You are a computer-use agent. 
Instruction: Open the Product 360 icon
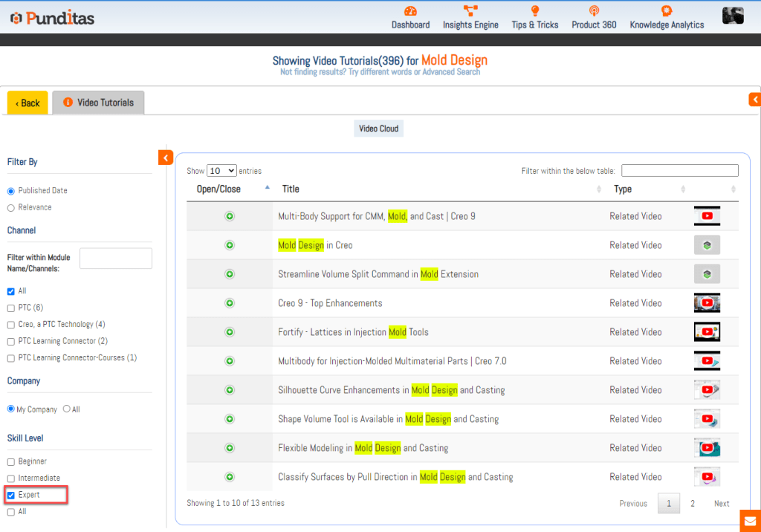(593, 11)
